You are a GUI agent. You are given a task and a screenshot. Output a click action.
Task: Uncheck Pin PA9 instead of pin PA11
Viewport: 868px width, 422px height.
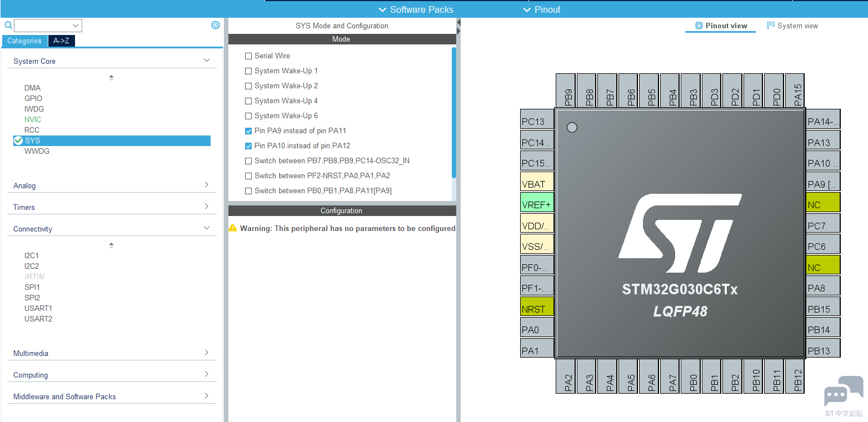(x=248, y=131)
